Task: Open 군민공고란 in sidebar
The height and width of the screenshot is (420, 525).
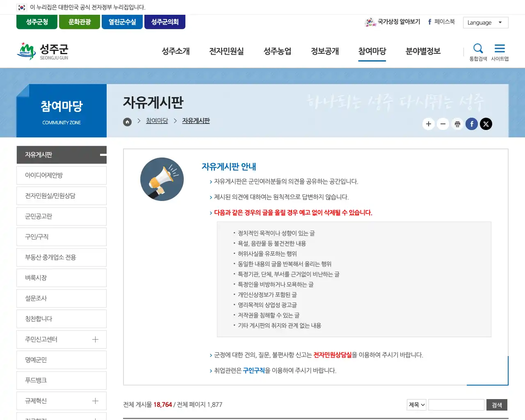Action: tap(62, 216)
